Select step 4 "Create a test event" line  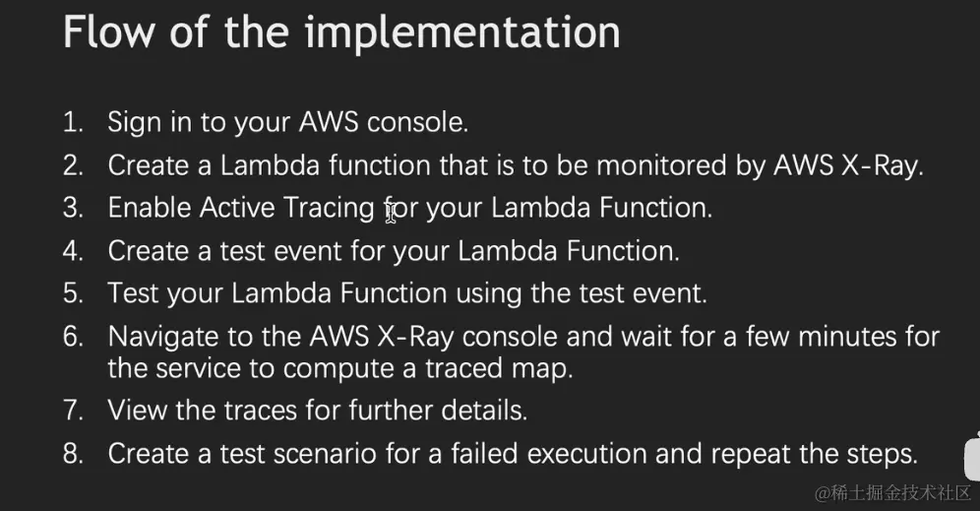(x=394, y=250)
